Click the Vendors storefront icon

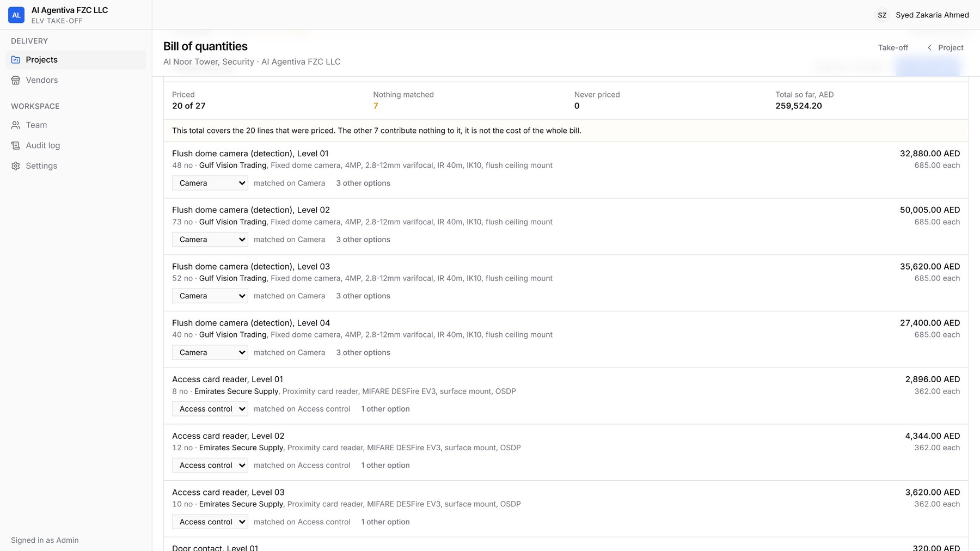(16, 80)
